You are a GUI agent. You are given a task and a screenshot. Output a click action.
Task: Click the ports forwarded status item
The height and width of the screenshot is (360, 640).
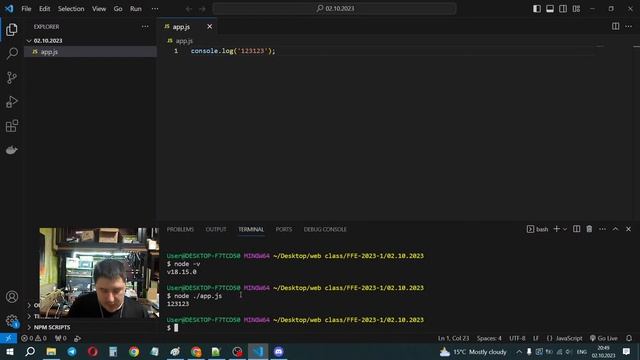pos(60,338)
